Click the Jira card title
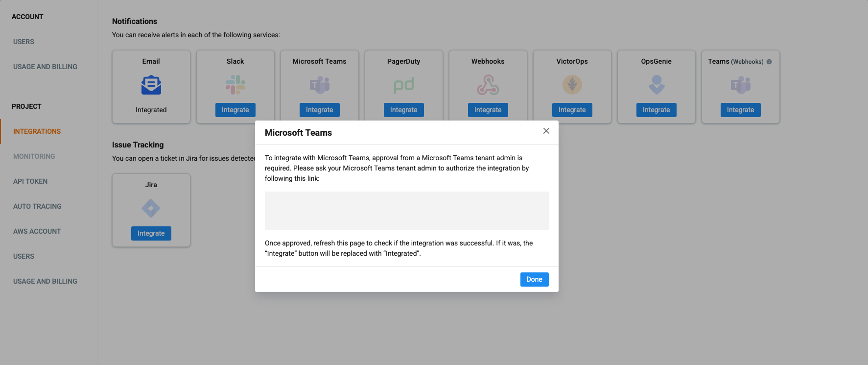Viewport: 868px width, 365px height. 151,185
